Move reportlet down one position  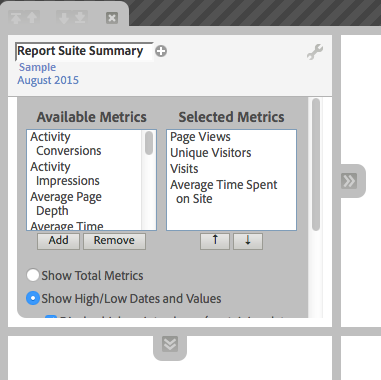pyautogui.click(x=63, y=18)
